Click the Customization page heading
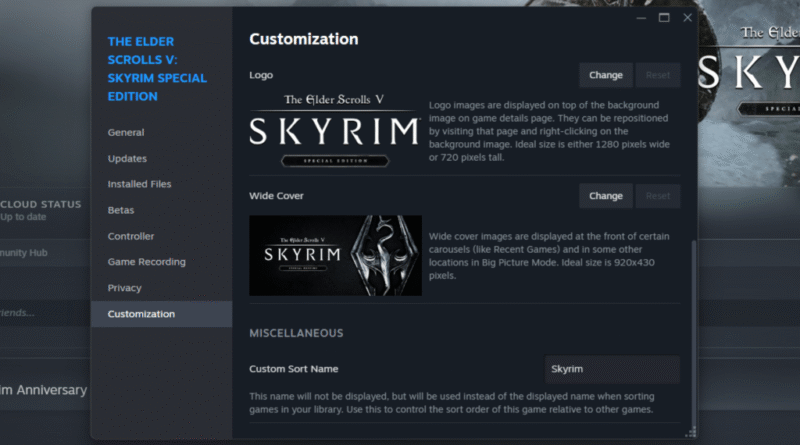This screenshot has width=800, height=445. click(x=304, y=39)
